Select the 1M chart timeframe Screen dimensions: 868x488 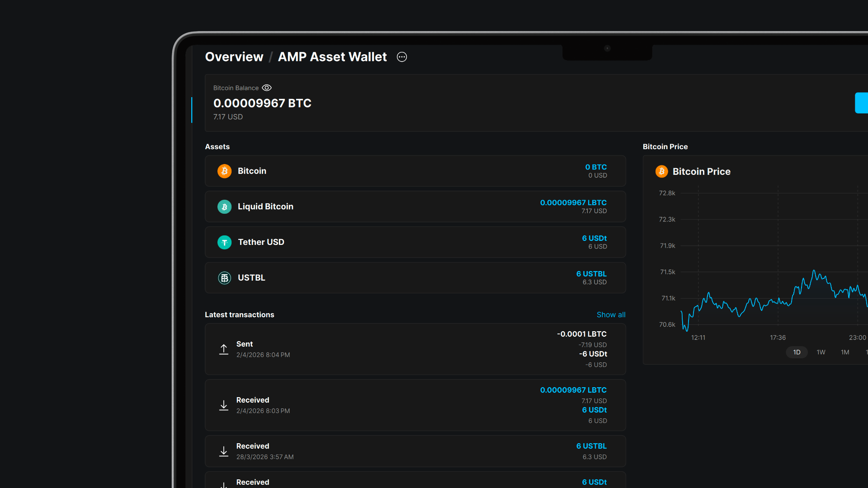pyautogui.click(x=845, y=352)
